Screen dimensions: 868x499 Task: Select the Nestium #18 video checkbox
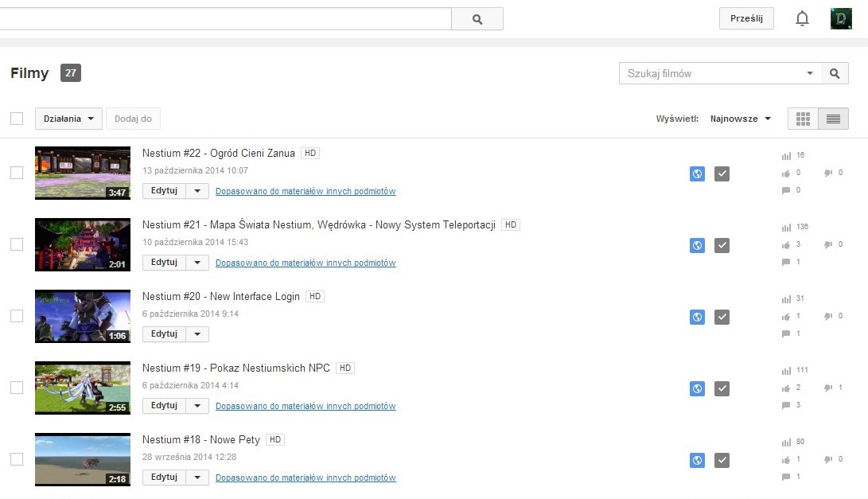coord(17,459)
